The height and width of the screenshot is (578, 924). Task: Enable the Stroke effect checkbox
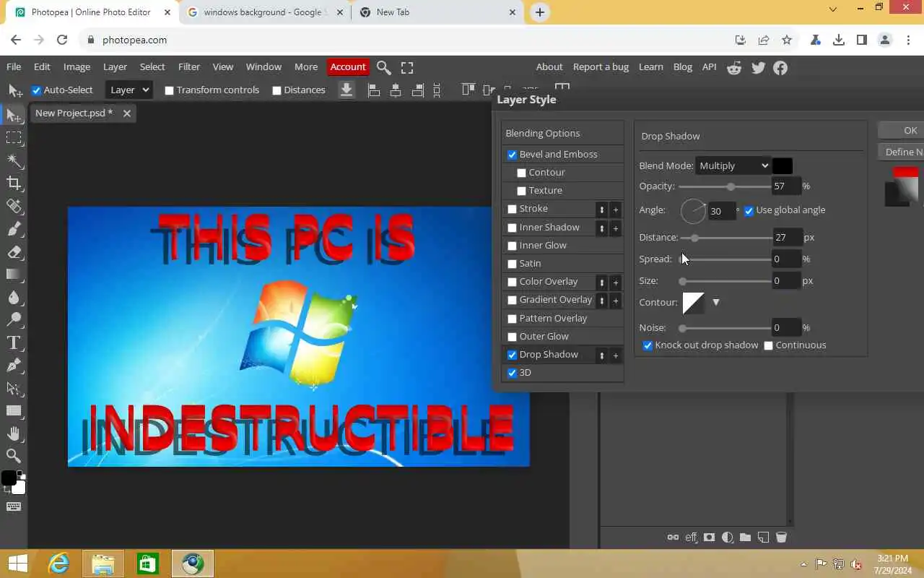click(512, 209)
